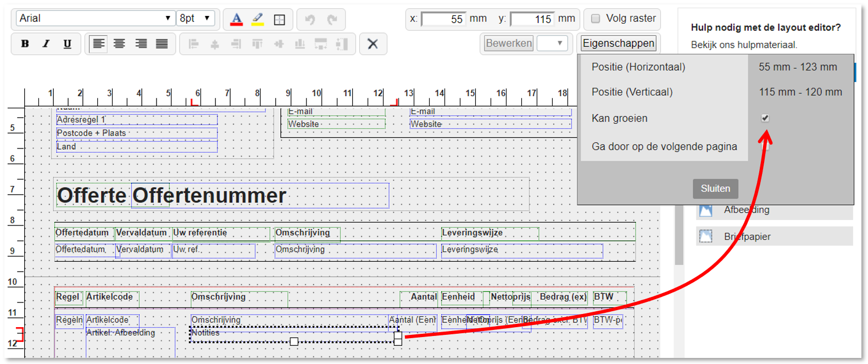Select the Afbeelding item in sidebar

pos(746,209)
